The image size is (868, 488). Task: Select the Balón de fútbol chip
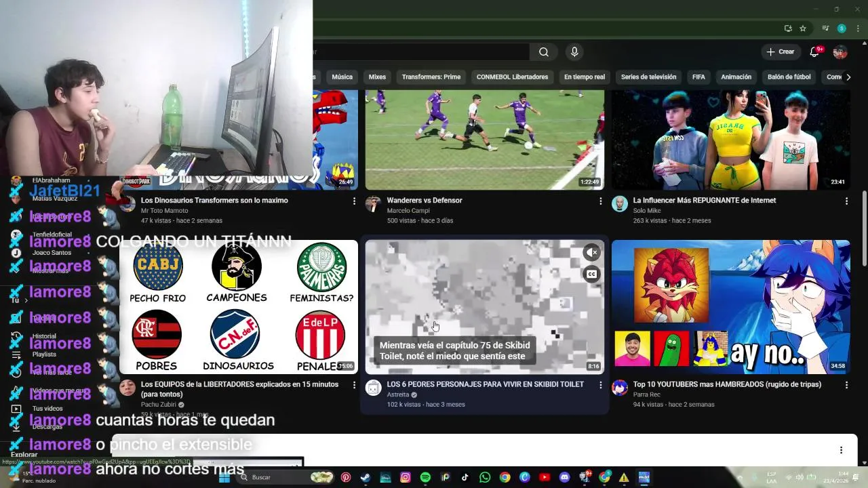[789, 77]
